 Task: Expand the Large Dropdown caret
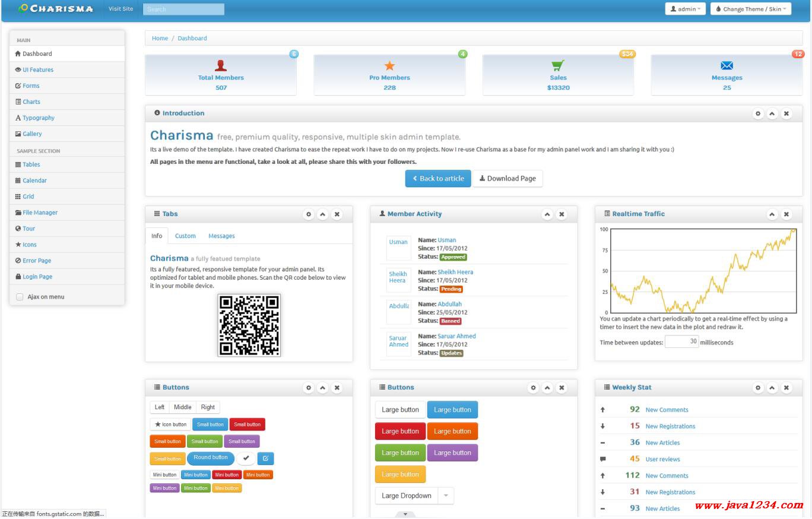pyautogui.click(x=445, y=496)
